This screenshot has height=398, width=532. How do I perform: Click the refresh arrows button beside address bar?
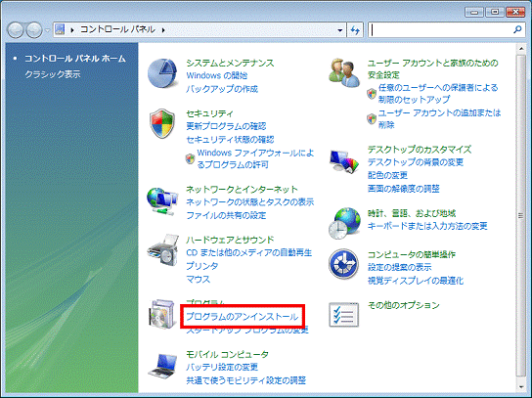point(355,30)
